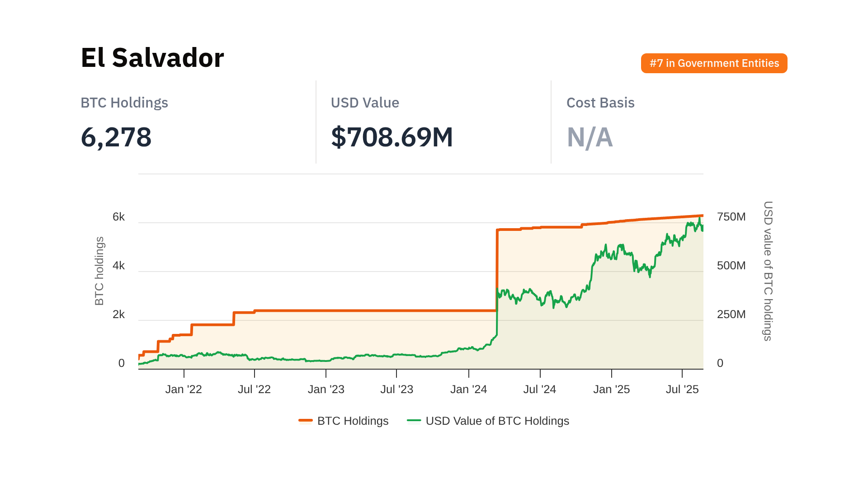Image resolution: width=868 pixels, height=488 pixels.
Task: Click the green USD Value legend line swatch
Action: (414, 421)
